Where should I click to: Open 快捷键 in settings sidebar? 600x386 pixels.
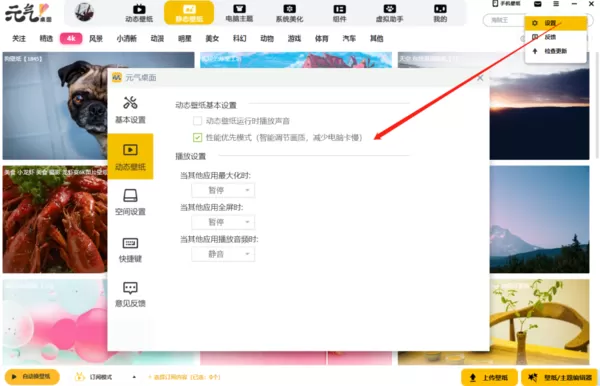pyautogui.click(x=130, y=249)
